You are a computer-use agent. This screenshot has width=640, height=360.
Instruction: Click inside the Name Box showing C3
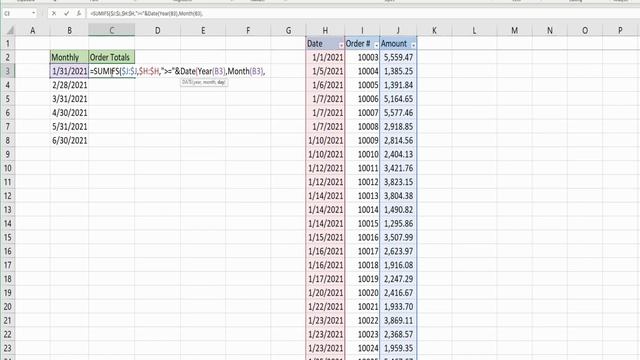pyautogui.click(x=16, y=13)
